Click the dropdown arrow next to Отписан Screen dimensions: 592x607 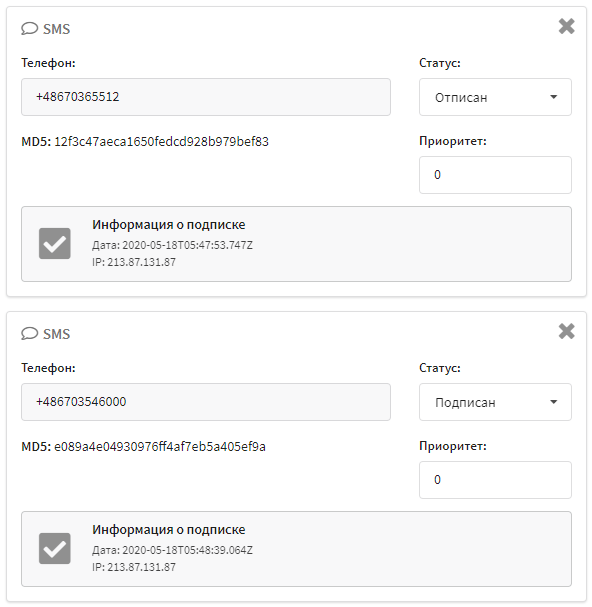554,97
